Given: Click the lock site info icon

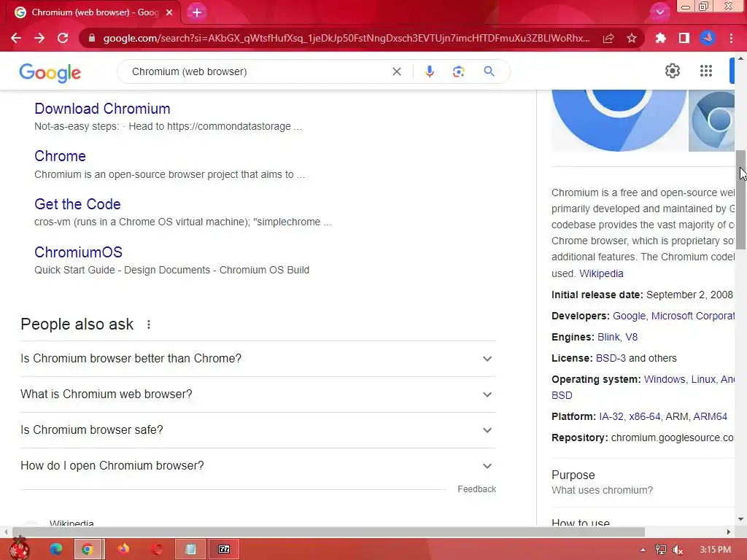Looking at the screenshot, I should (x=92, y=38).
